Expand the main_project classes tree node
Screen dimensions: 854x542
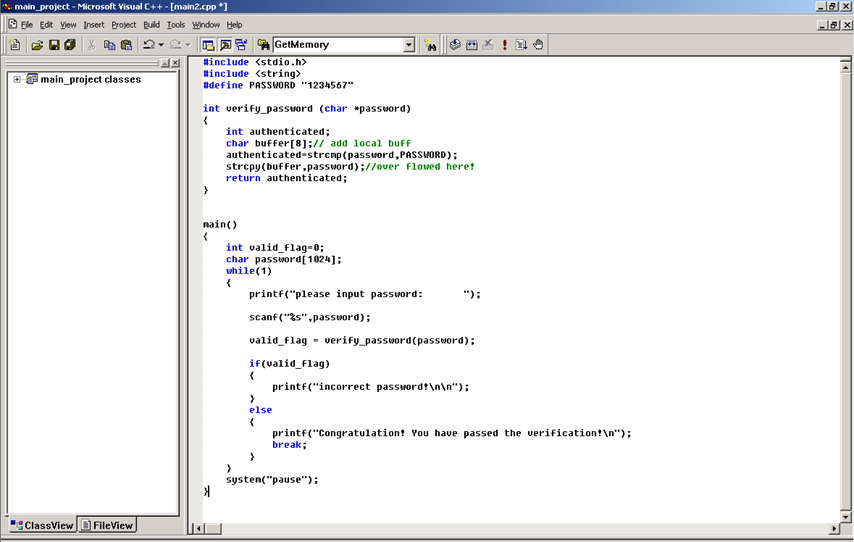tap(17, 79)
